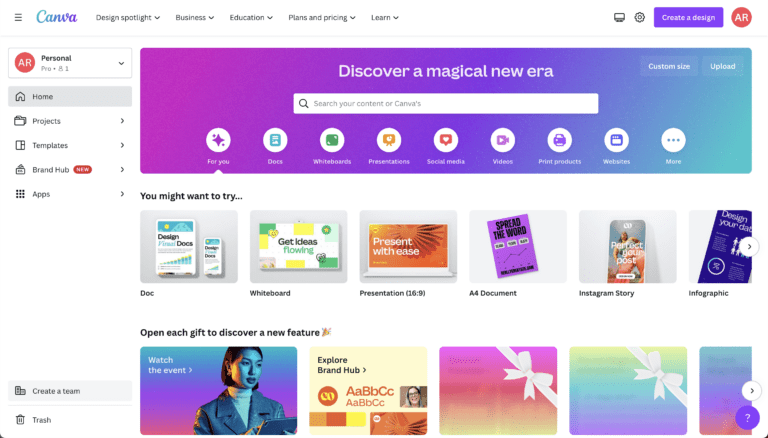Open the hamburger menu in the header
The image size is (768, 438).
[18, 18]
